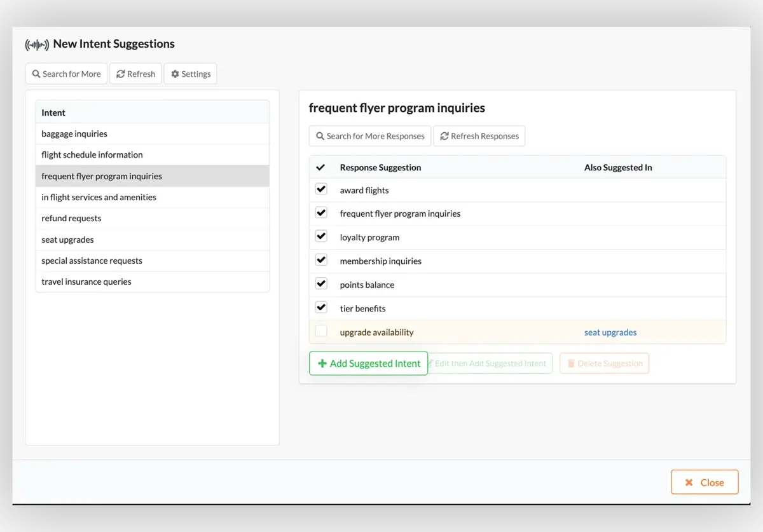Open Settings with the gear button

190,74
